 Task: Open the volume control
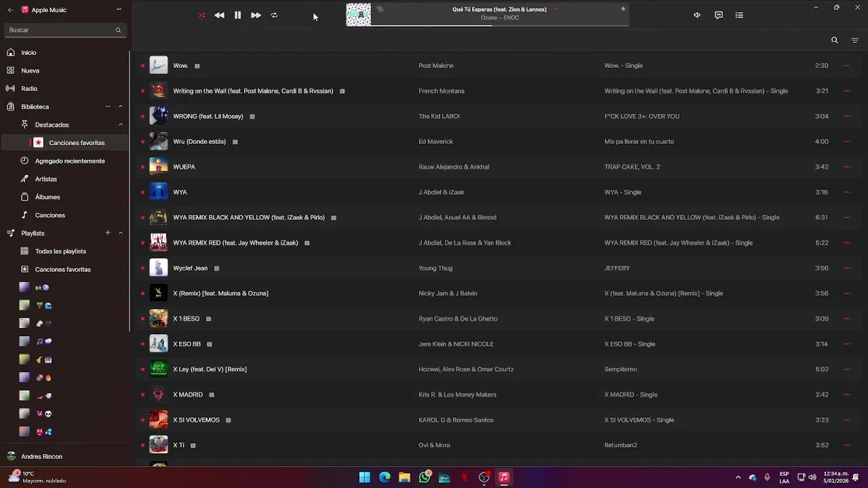tap(697, 15)
